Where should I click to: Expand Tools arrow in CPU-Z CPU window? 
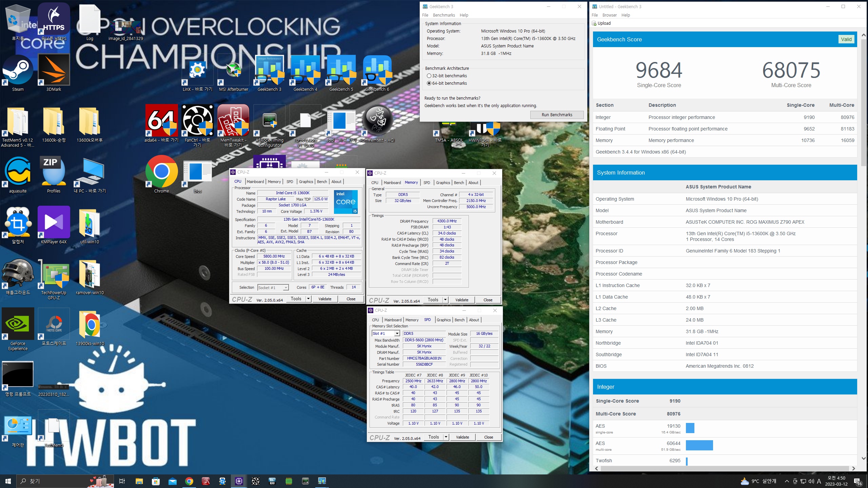pos(308,299)
